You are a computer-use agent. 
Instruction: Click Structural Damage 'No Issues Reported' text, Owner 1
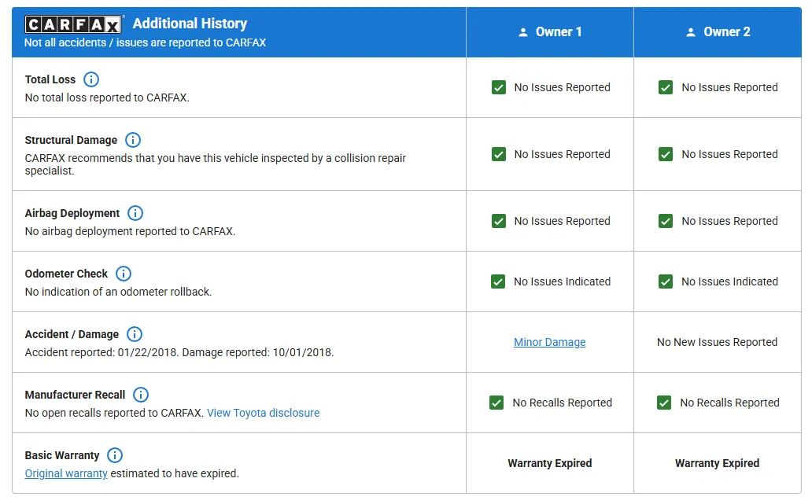(x=563, y=154)
